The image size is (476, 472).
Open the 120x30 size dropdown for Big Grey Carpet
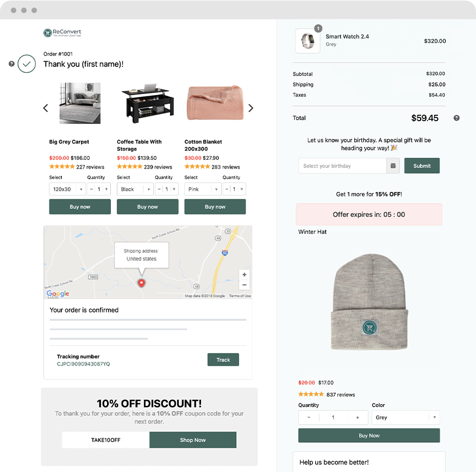click(67, 189)
